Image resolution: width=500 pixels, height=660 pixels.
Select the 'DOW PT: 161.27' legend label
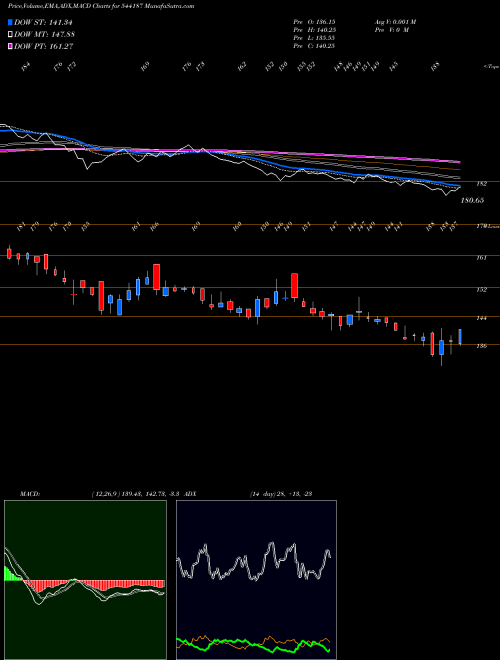coord(44,46)
